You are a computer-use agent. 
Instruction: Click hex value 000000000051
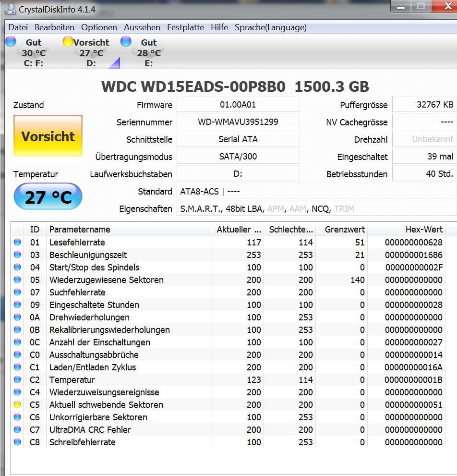click(414, 404)
